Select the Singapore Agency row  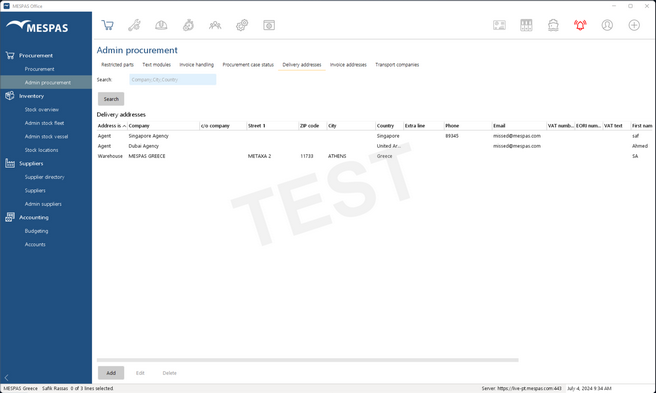(374, 136)
